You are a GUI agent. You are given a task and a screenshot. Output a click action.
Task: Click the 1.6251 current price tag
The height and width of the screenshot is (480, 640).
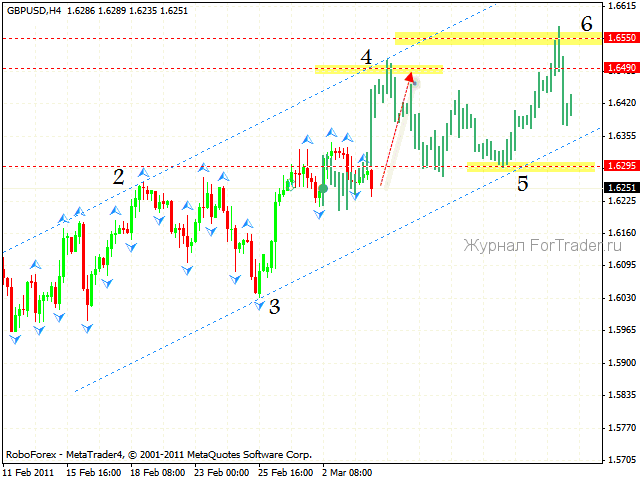click(x=621, y=187)
